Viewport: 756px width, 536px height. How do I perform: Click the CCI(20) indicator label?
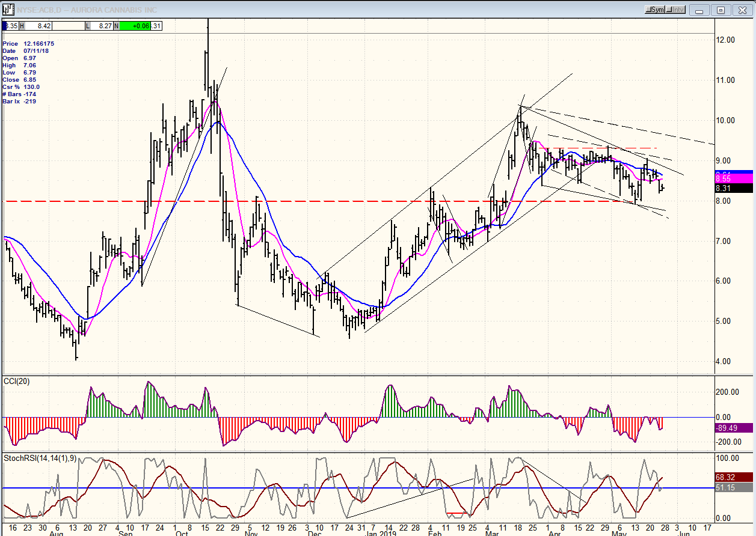coord(17,381)
